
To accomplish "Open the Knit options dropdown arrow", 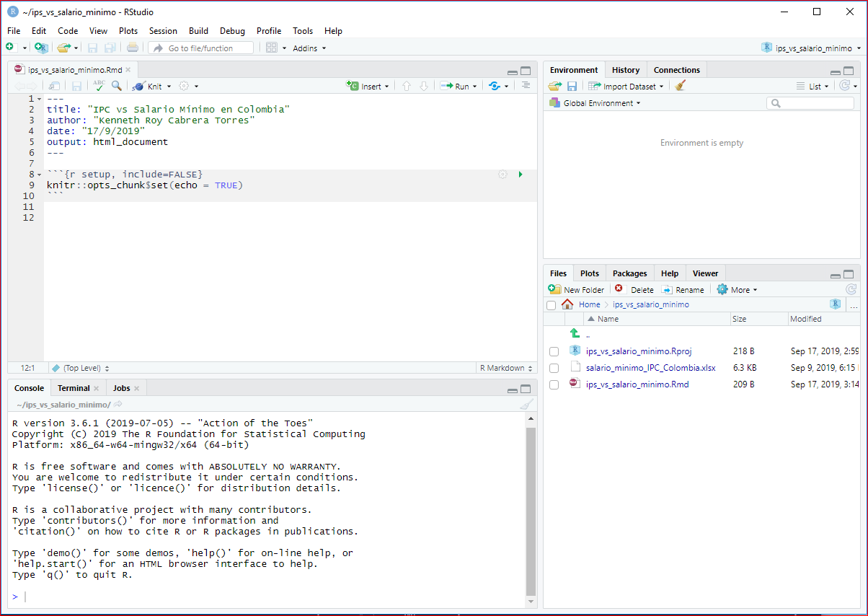I will [169, 87].
